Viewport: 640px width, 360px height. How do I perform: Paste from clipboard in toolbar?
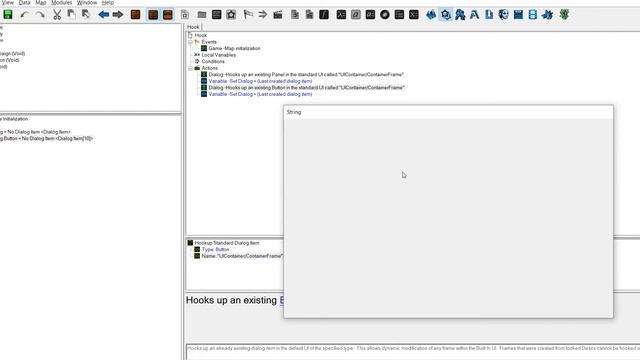(86, 15)
